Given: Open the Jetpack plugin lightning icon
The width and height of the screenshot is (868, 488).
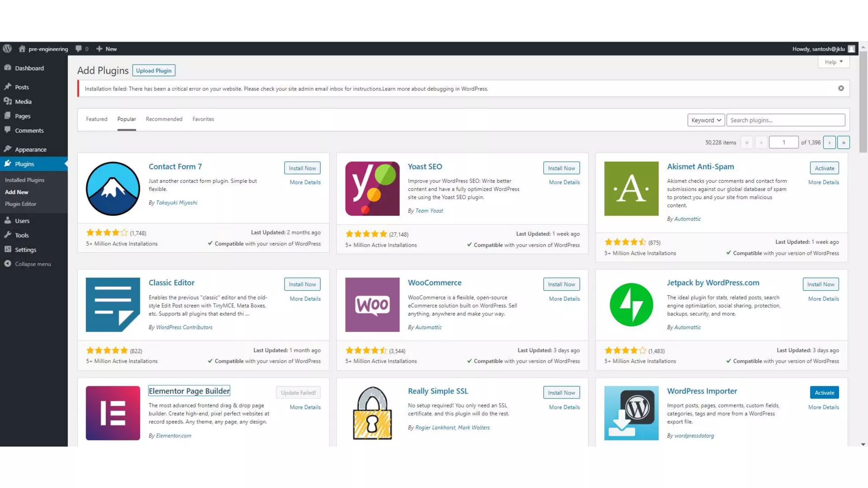Looking at the screenshot, I should pyautogui.click(x=631, y=305).
